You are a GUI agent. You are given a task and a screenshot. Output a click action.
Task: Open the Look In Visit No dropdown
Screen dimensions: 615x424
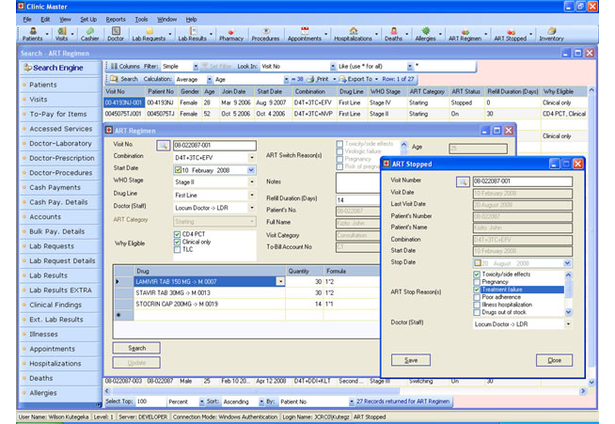[x=333, y=66]
